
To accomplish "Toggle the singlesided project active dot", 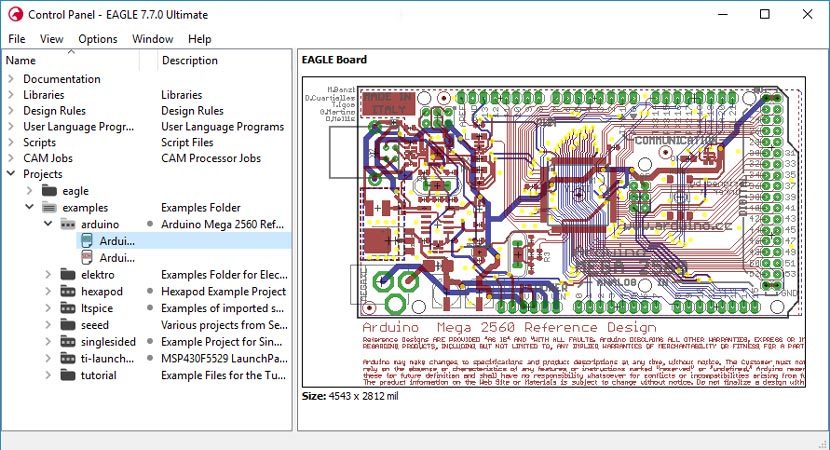I will coord(150,341).
